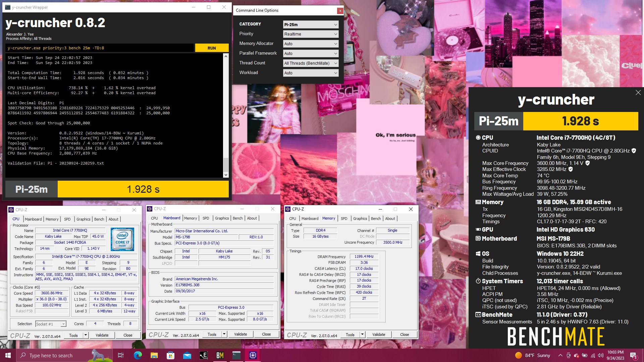Click the y-cruncher output scrollbar up arrow
This screenshot has width=644, height=362.
(x=226, y=56)
